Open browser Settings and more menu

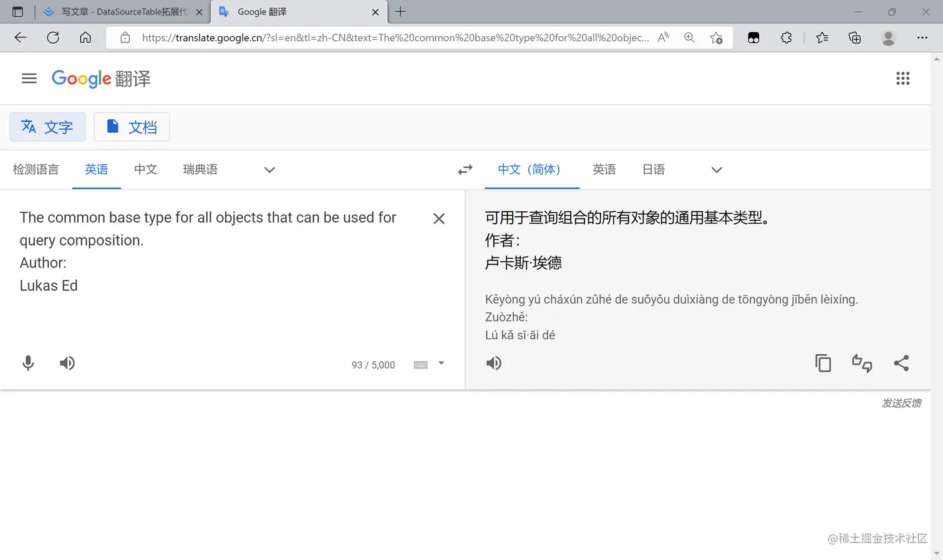coord(922,38)
